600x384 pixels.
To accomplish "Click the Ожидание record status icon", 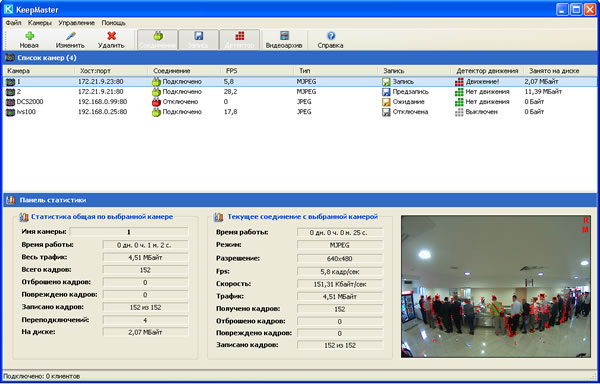I will tap(386, 102).
